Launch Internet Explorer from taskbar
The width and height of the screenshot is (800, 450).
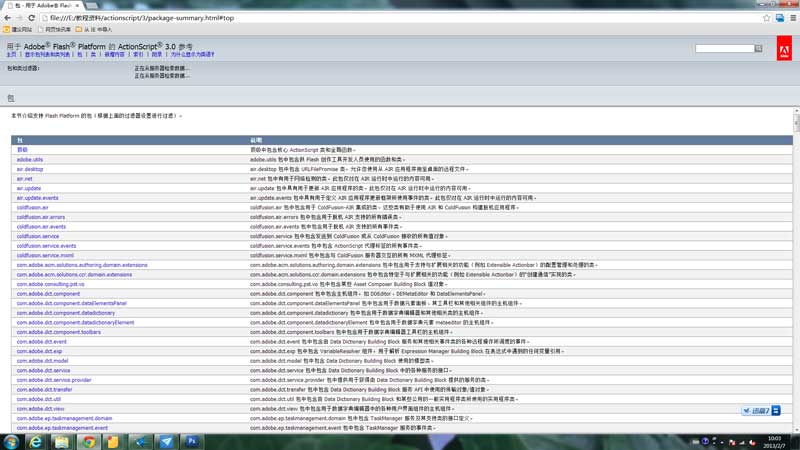(35, 442)
